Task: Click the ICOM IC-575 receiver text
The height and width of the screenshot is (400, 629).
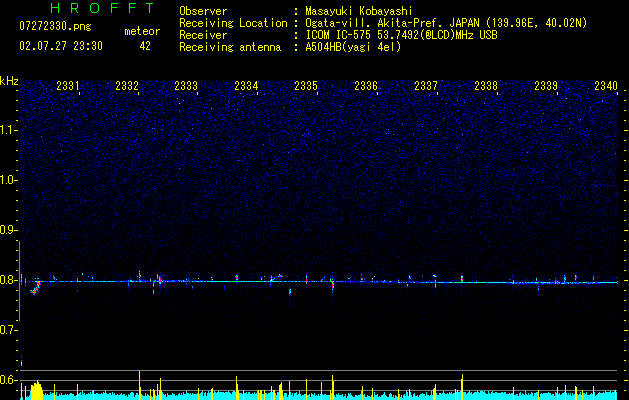Action: click(401, 35)
